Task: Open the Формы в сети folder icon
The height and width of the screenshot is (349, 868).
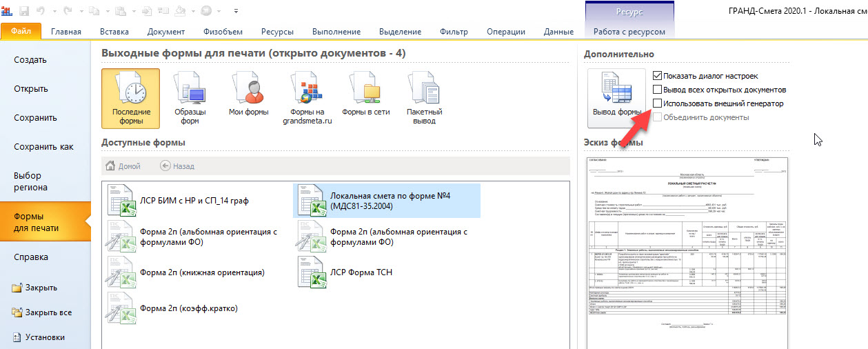Action: tap(366, 93)
